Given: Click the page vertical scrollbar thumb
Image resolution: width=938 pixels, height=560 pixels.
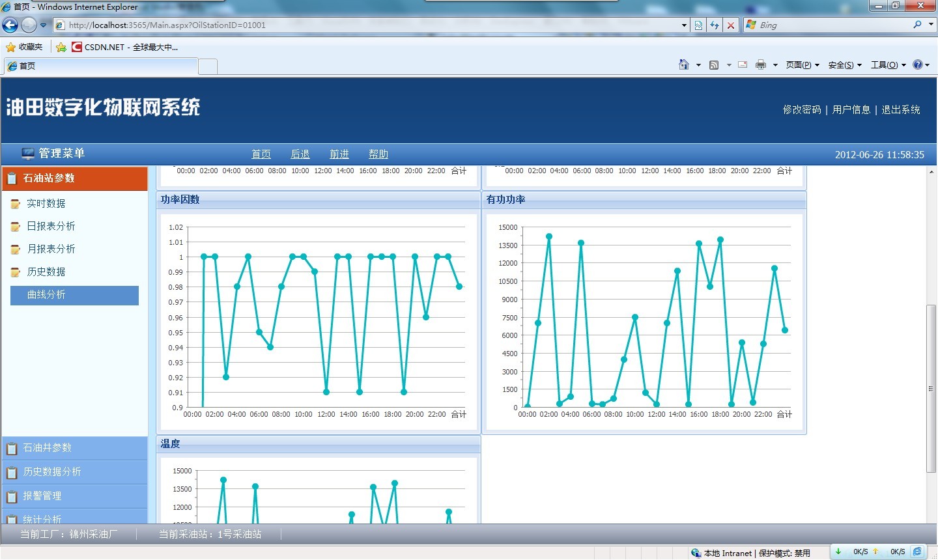Looking at the screenshot, I should click(931, 389).
